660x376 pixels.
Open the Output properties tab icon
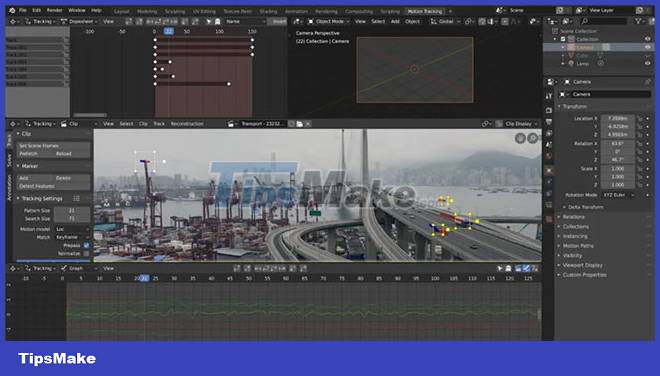(548, 122)
